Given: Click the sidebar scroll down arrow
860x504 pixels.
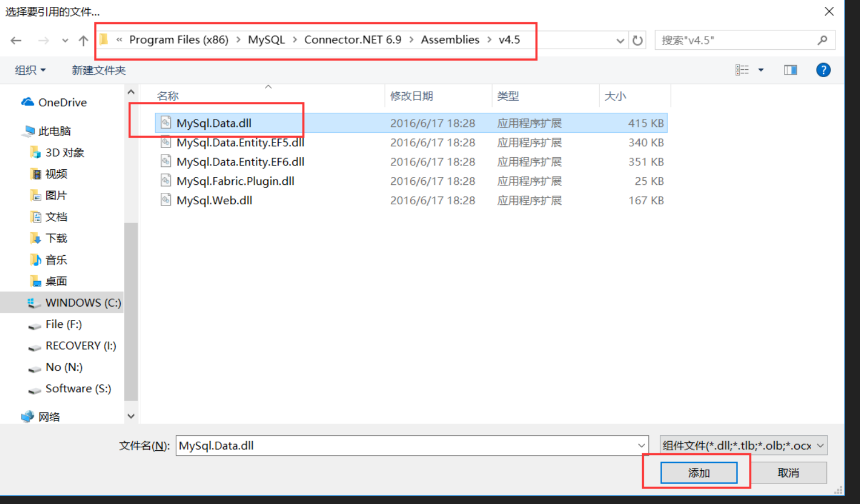Looking at the screenshot, I should (131, 416).
